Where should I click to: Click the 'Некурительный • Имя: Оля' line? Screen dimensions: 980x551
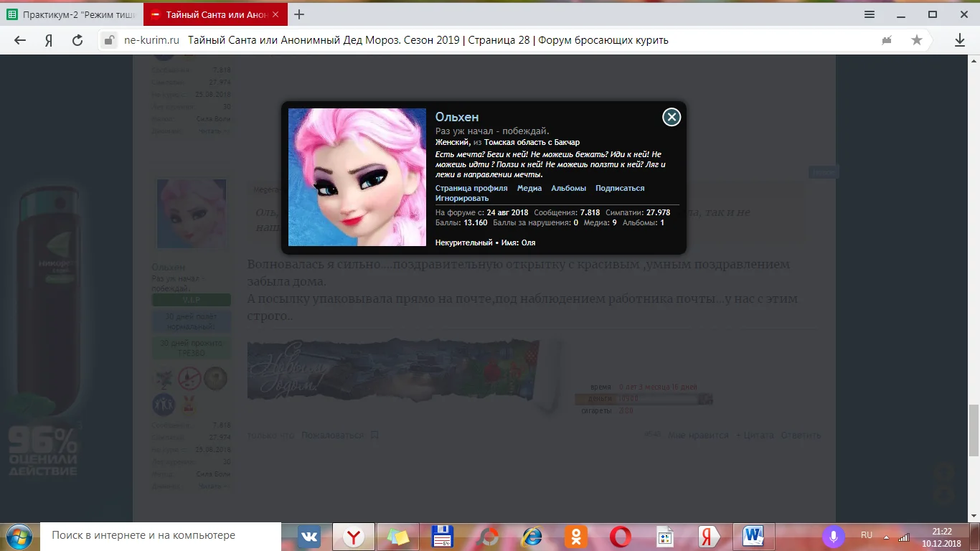(x=485, y=242)
